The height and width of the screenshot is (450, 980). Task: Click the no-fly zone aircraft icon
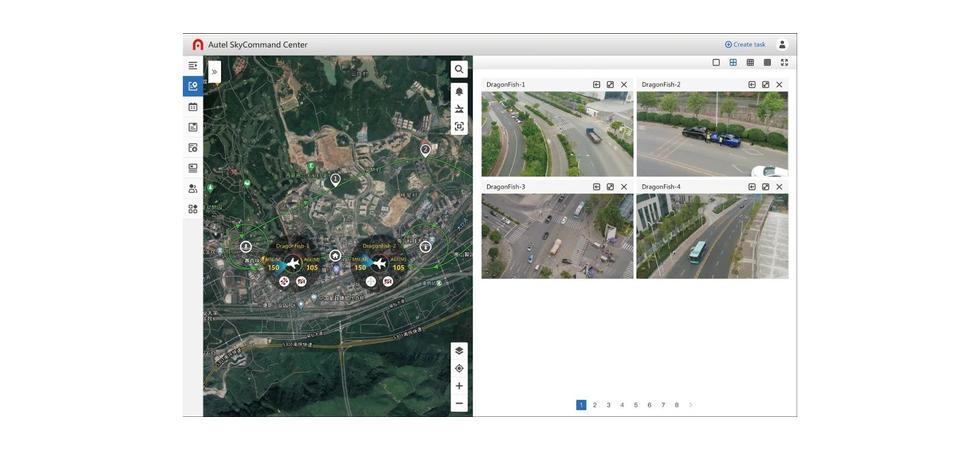click(459, 109)
